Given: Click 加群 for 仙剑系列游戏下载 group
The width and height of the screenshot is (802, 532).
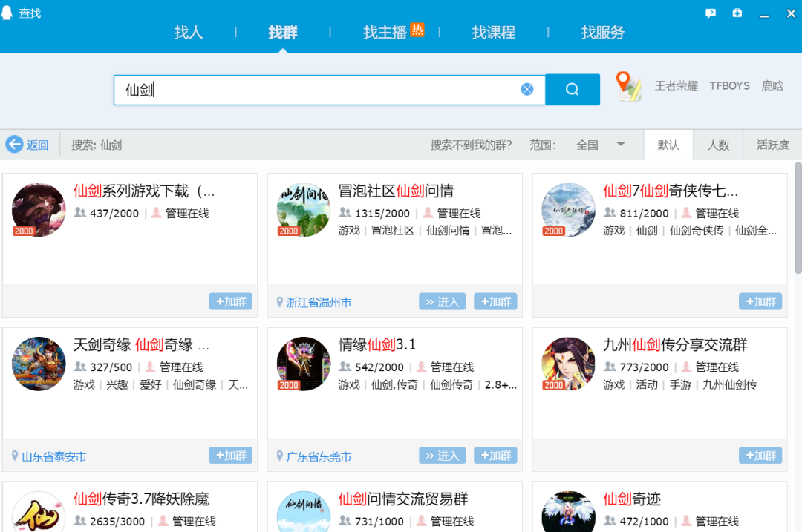Looking at the screenshot, I should tap(231, 301).
